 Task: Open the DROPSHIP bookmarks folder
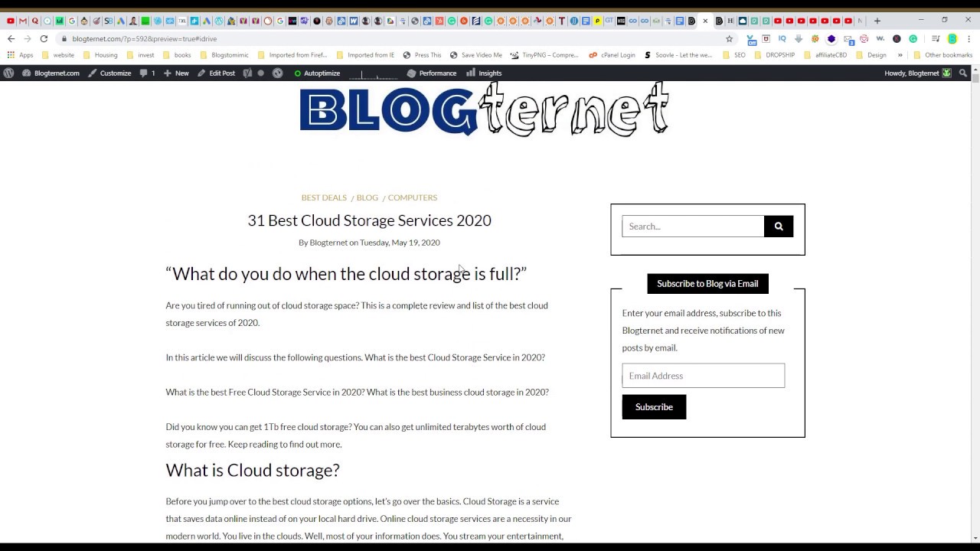774,55
